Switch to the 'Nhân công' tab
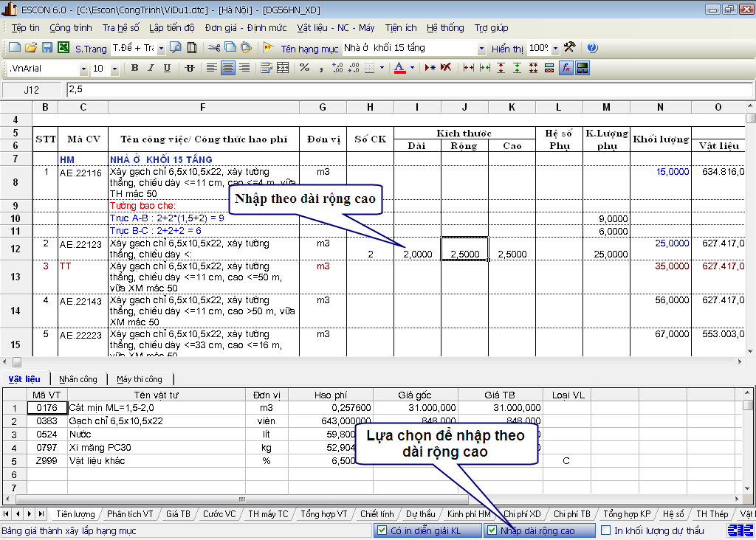756x540 pixels. (78, 379)
